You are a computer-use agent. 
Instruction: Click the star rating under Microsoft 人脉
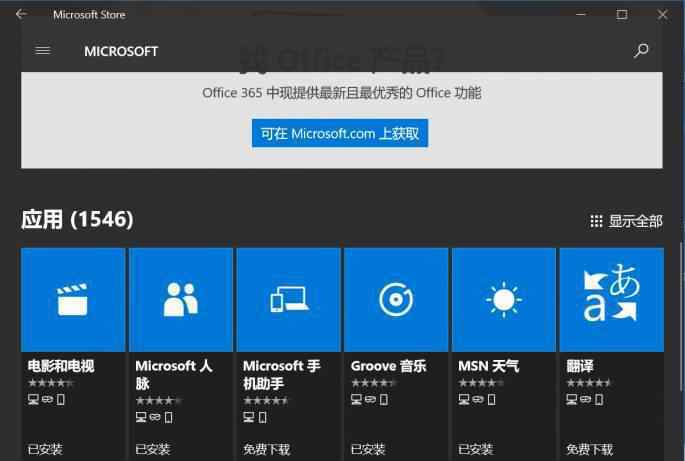pyautogui.click(x=159, y=400)
